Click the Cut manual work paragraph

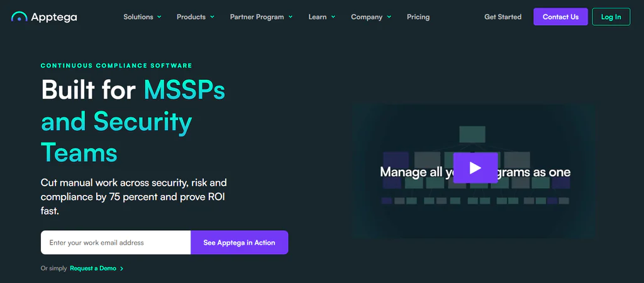pos(133,197)
